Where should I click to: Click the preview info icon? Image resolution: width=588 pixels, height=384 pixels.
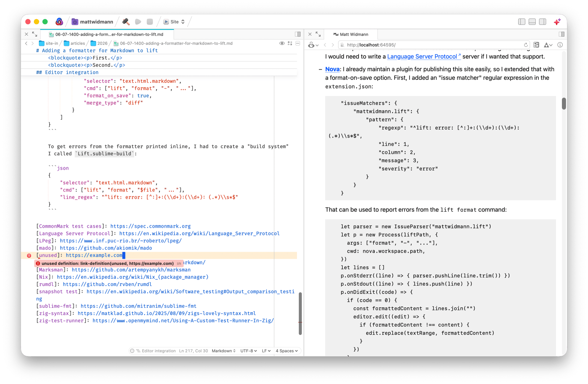[x=560, y=45]
